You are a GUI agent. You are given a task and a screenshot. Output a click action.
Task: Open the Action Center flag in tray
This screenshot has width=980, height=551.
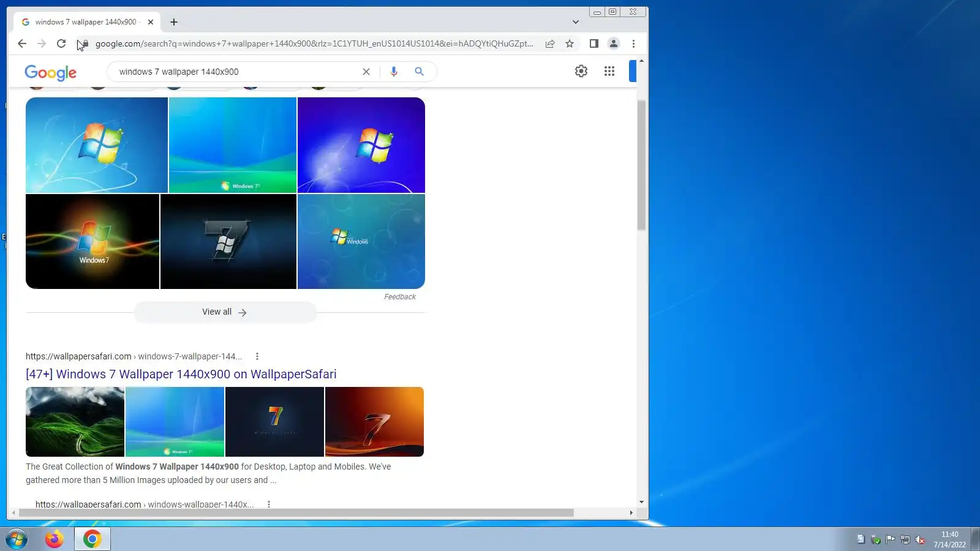click(x=891, y=539)
